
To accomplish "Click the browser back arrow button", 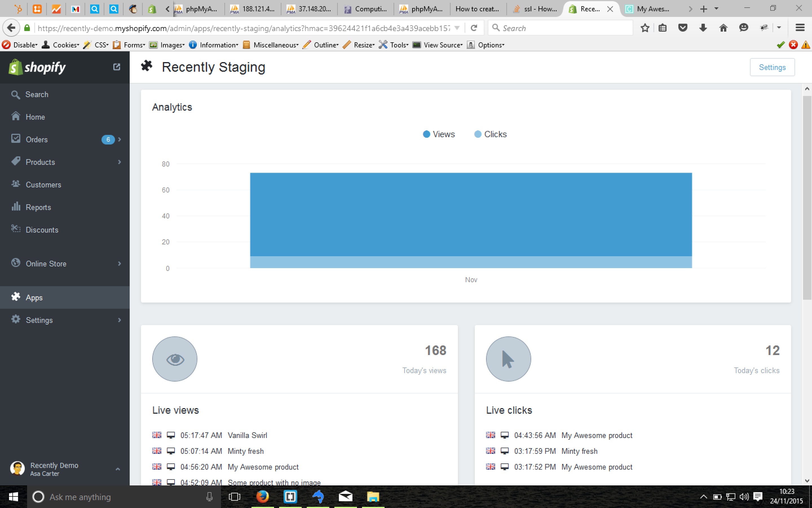I will click(x=11, y=28).
